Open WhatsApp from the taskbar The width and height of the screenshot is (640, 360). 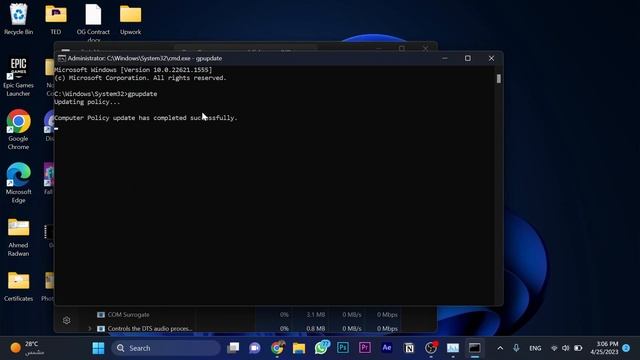322,348
